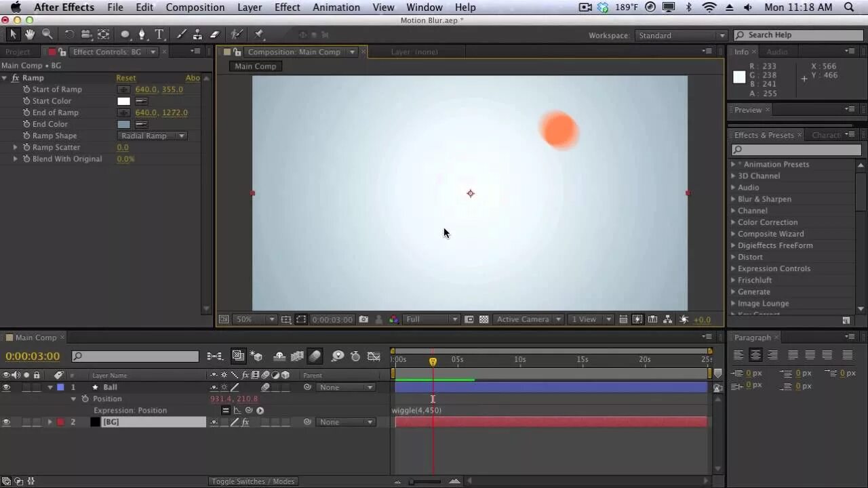
Task: Open the expression language menu arrow
Action: tap(260, 410)
